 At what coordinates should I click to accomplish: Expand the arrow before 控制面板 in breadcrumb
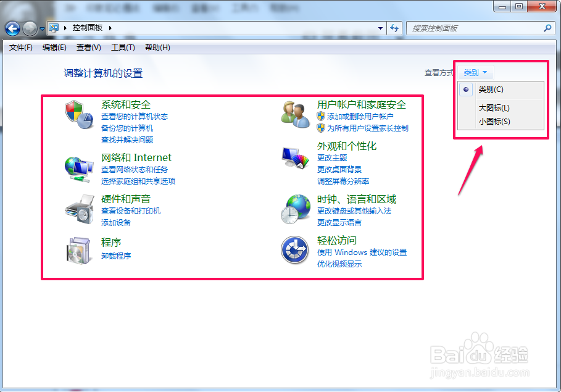tap(65, 28)
